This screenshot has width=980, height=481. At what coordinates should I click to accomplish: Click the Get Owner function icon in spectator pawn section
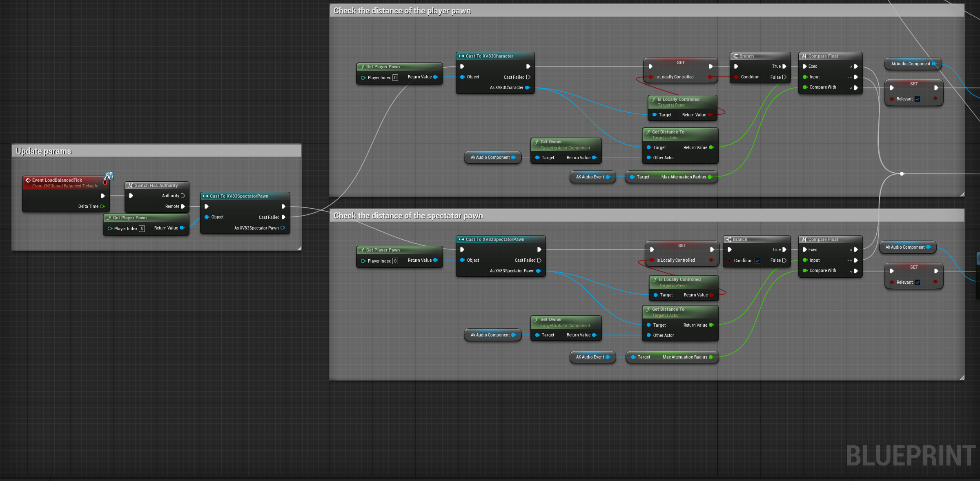coord(536,319)
